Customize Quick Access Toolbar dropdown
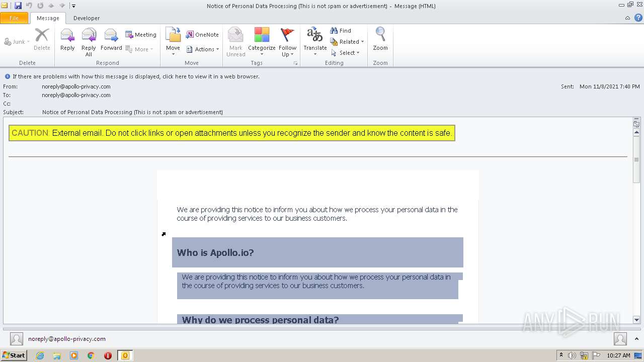The width and height of the screenshot is (644, 362). tap(73, 6)
